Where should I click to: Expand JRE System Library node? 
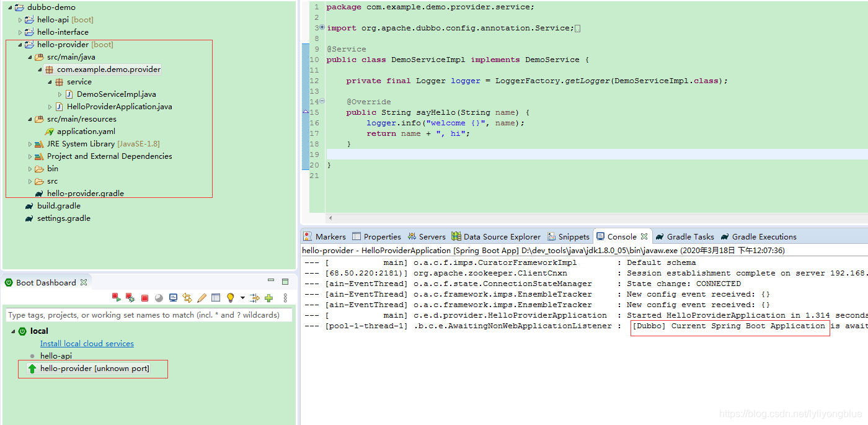click(x=29, y=143)
